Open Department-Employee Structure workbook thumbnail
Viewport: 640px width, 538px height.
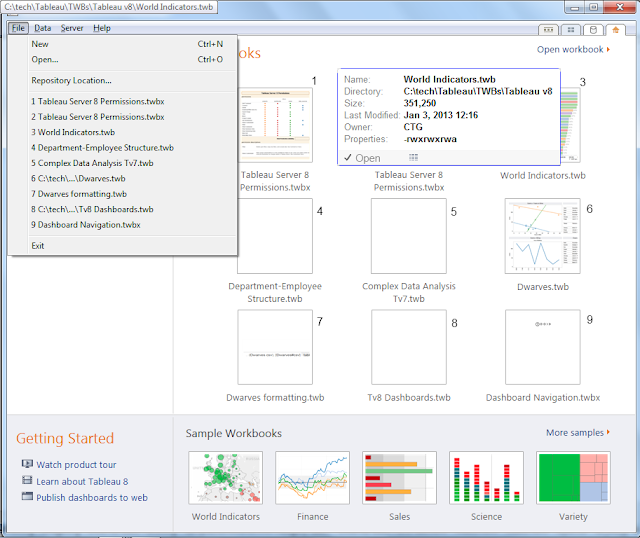point(275,236)
